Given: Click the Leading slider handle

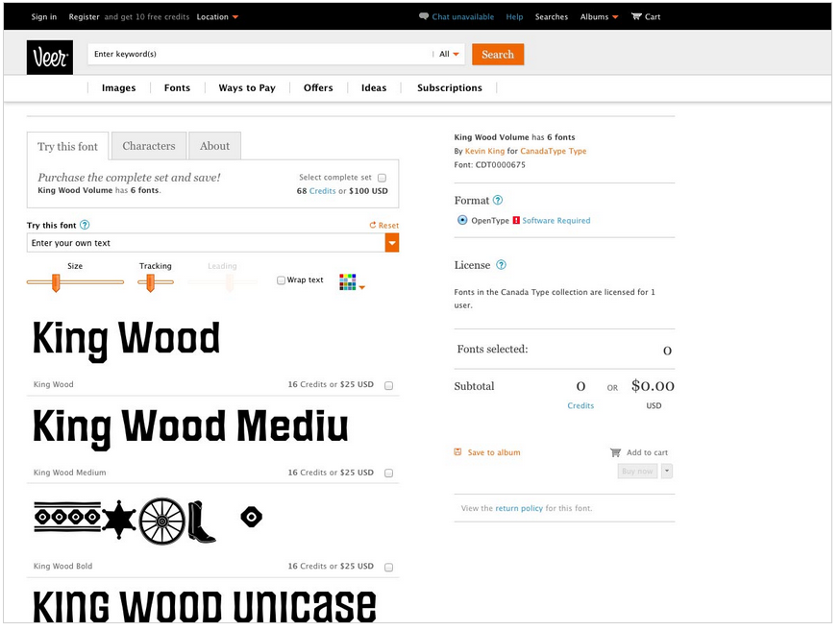Looking at the screenshot, I should tap(230, 282).
